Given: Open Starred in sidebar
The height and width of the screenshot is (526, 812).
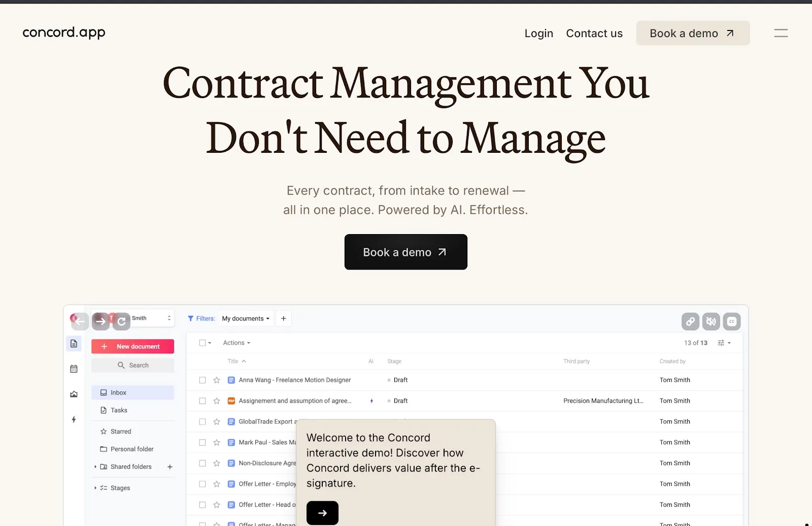Looking at the screenshot, I should tap(116, 432).
